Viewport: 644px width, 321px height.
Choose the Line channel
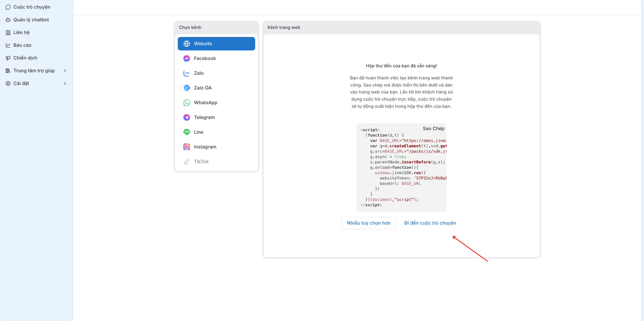point(216,132)
